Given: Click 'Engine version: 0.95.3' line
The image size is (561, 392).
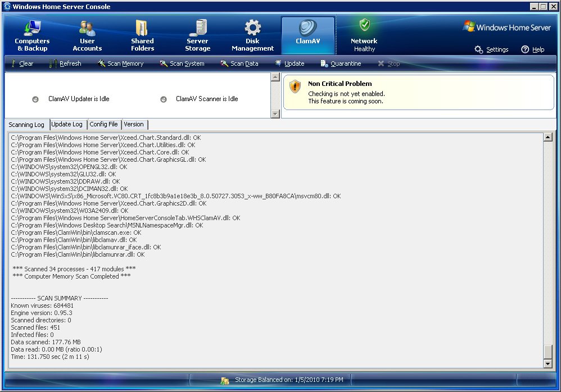Looking at the screenshot, I should coord(42,313).
